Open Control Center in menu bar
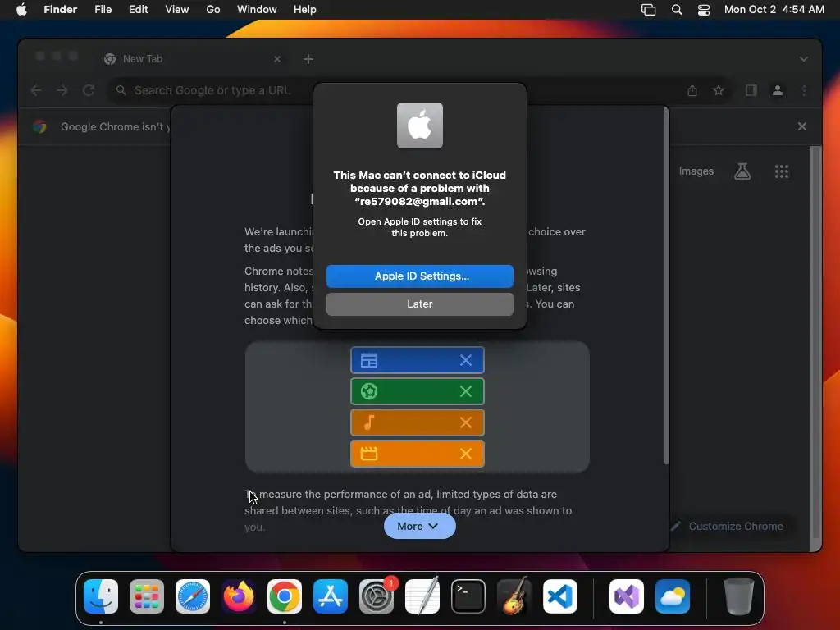The image size is (840, 630). (703, 10)
